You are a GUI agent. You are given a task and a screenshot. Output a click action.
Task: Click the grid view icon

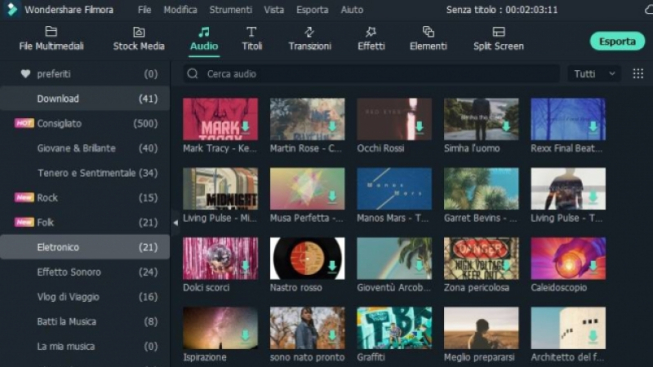click(638, 74)
